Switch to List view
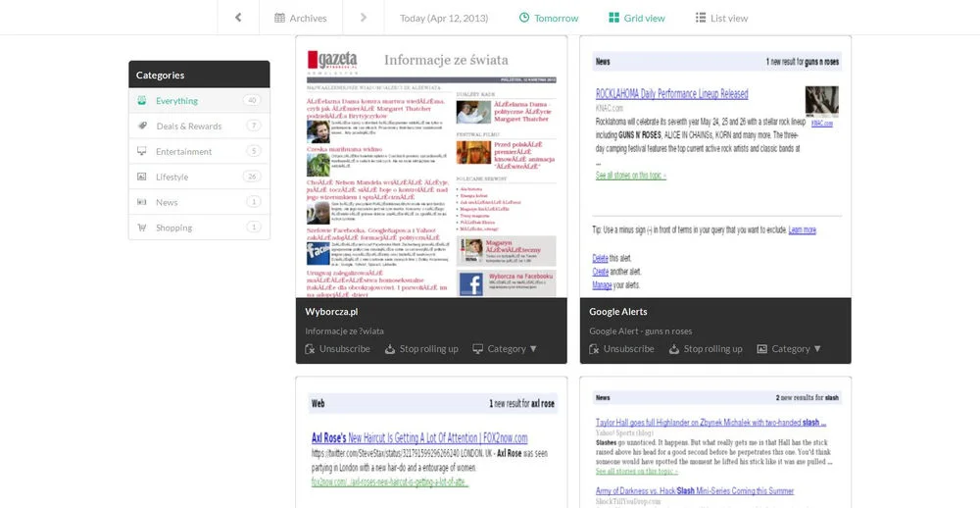 coord(722,18)
